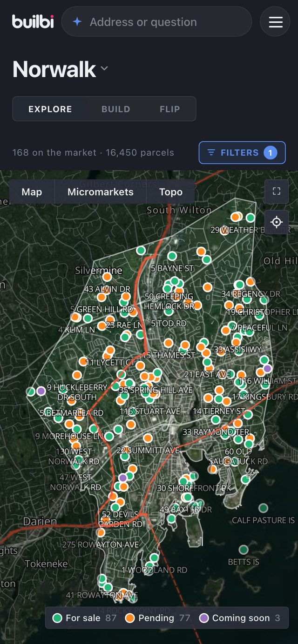This screenshot has height=644, width=298.
Task: Switch to the FLIP tab
Action: [169, 109]
